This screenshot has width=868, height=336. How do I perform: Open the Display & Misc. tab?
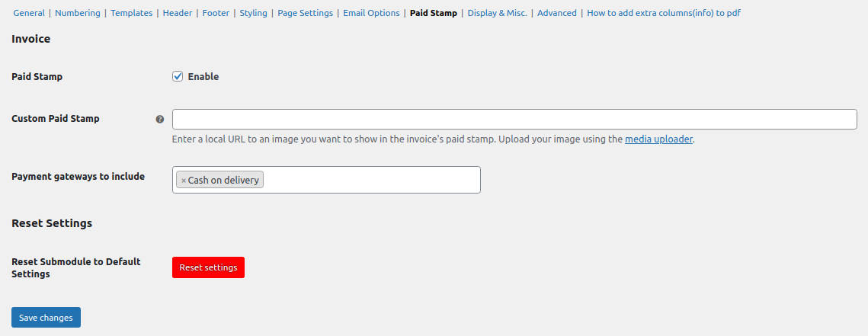click(x=497, y=13)
